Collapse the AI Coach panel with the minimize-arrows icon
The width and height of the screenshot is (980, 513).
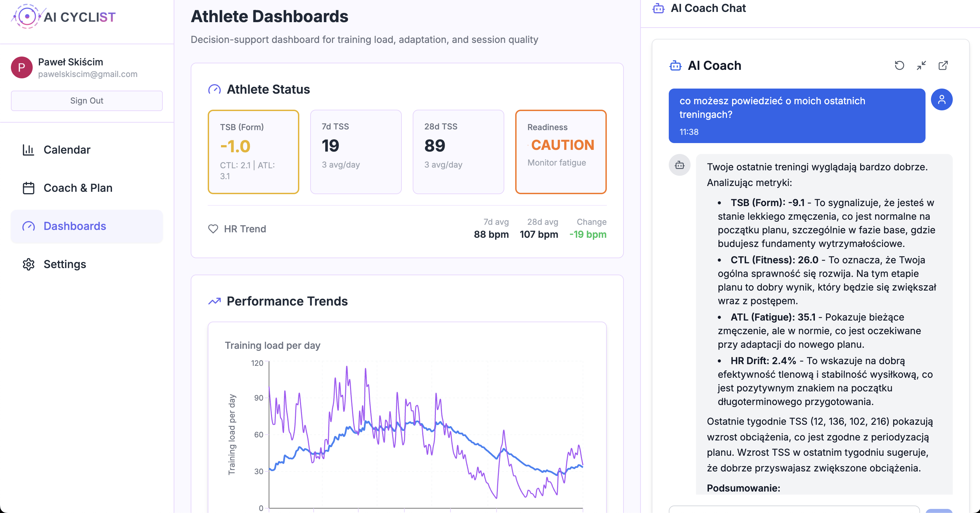click(921, 66)
